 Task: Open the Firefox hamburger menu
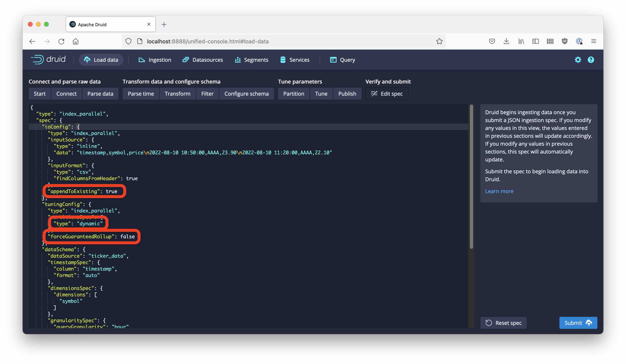pos(594,41)
